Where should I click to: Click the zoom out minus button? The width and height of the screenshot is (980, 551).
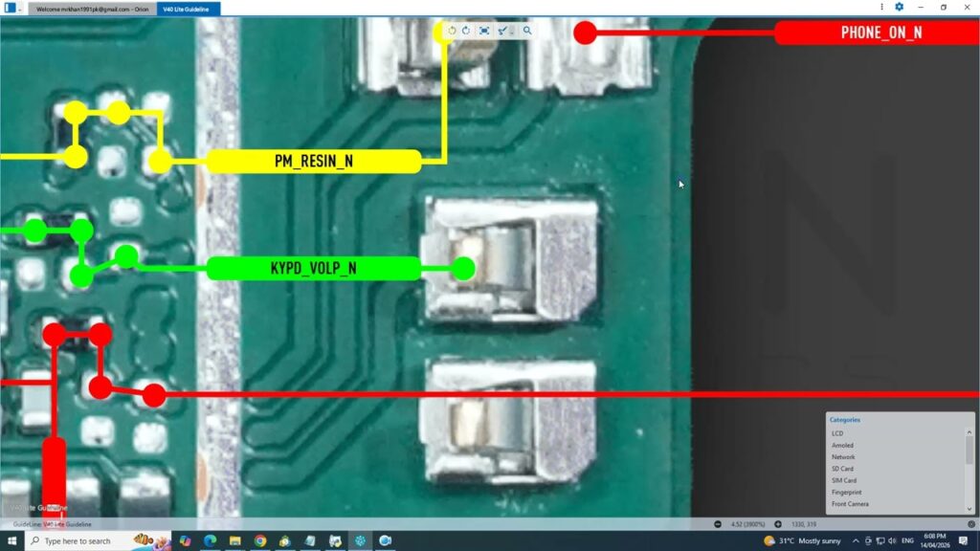coord(719,524)
